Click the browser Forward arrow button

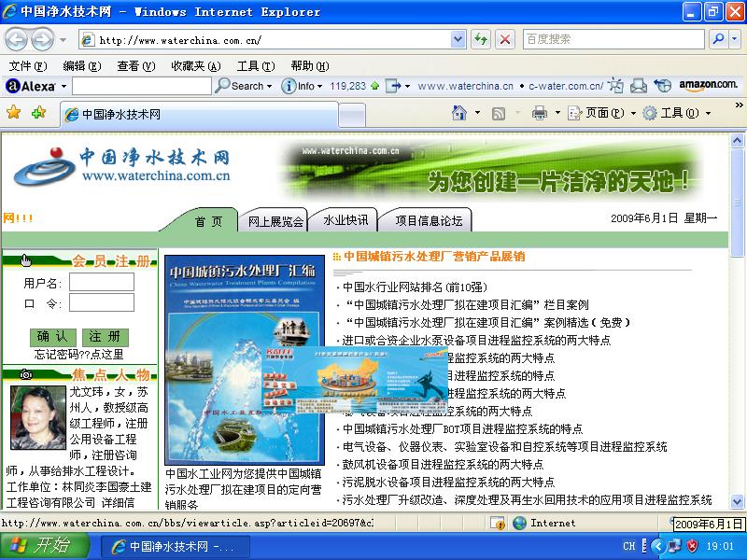pos(42,40)
